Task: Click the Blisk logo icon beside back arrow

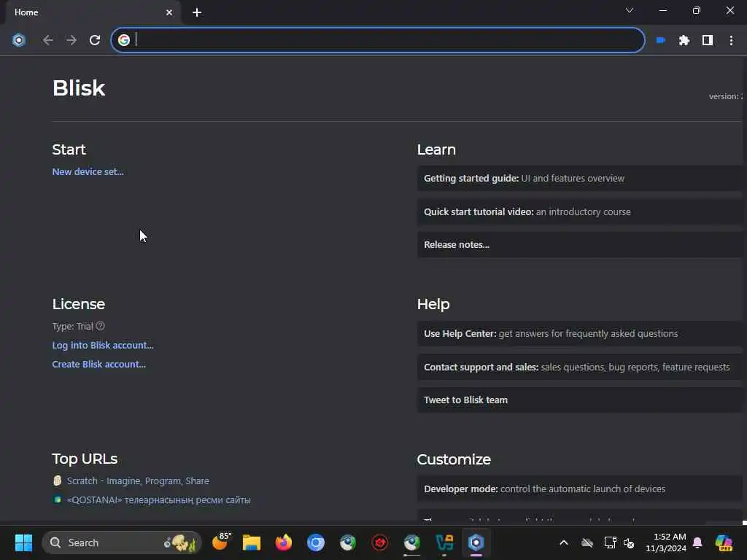Action: [18, 40]
